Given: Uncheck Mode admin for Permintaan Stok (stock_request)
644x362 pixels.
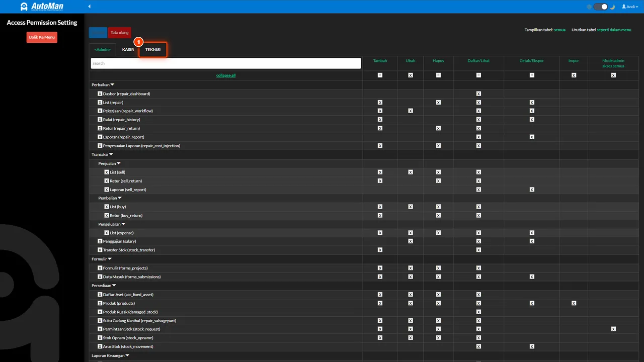Looking at the screenshot, I should click(613, 329).
